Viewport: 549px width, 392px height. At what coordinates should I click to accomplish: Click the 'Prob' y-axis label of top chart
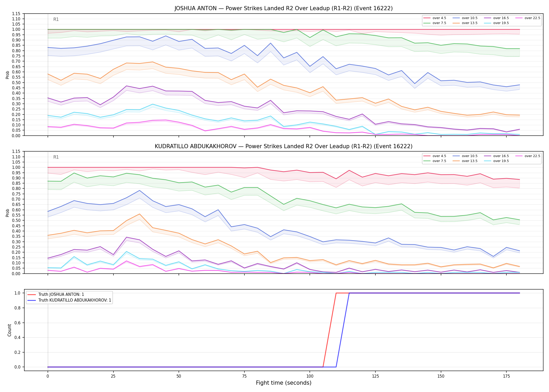pyautogui.click(x=8, y=75)
